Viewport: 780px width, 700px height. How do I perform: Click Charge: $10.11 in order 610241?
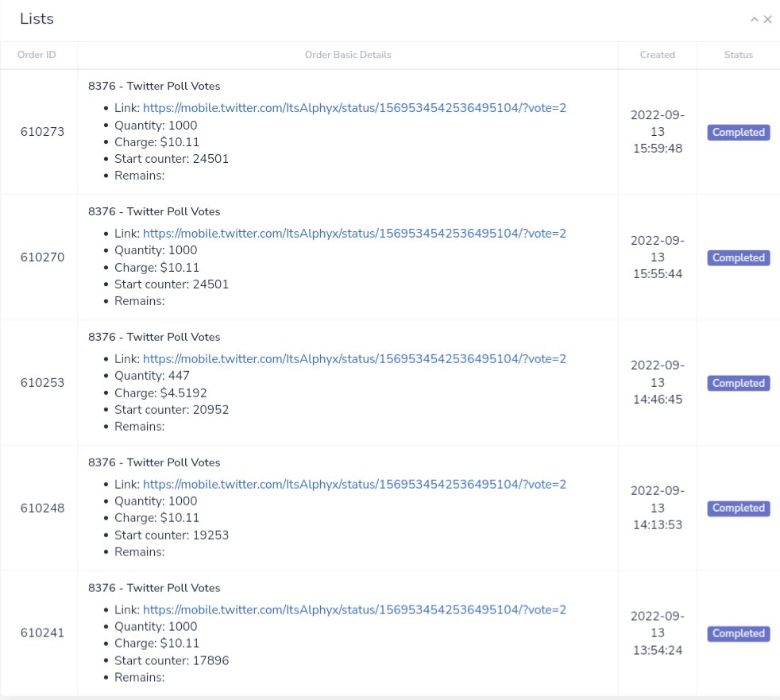156,644
